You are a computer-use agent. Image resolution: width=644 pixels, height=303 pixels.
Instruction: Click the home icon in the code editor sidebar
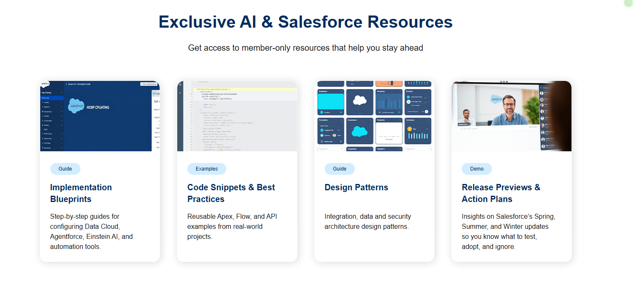point(180,85)
